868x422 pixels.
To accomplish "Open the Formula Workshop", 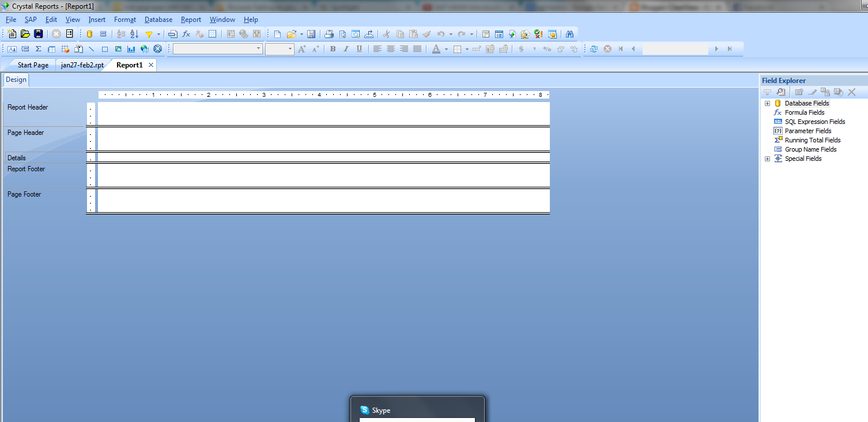I will click(186, 34).
